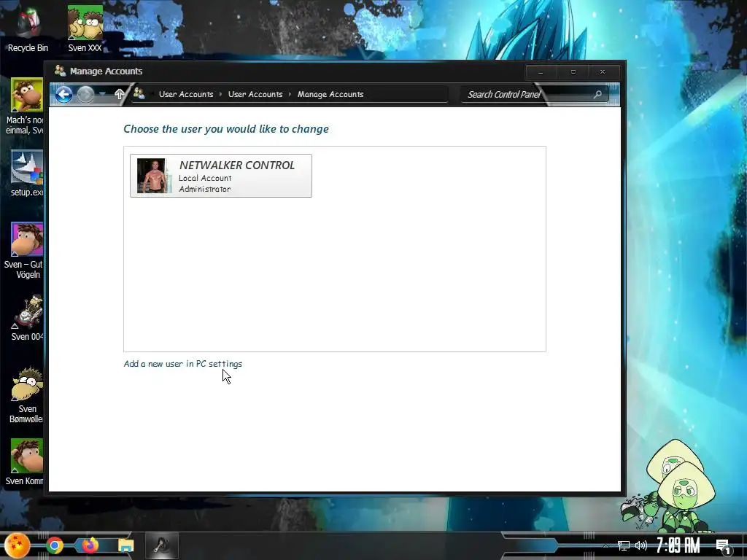This screenshot has height=560, width=747.
Task: Minimize the Manage Accounts window
Action: (541, 72)
